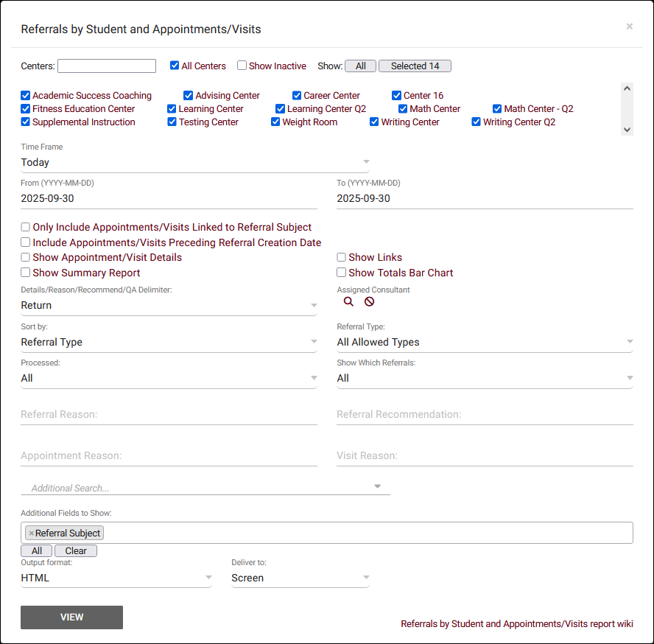The width and height of the screenshot is (654, 644).
Task: Enable the Show Inactive checkbox
Action: click(242, 66)
